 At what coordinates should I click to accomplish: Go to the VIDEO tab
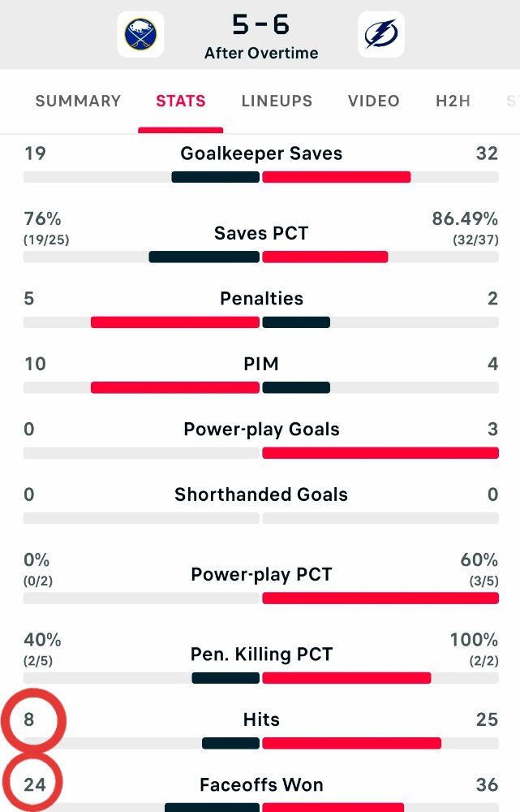coord(373,101)
